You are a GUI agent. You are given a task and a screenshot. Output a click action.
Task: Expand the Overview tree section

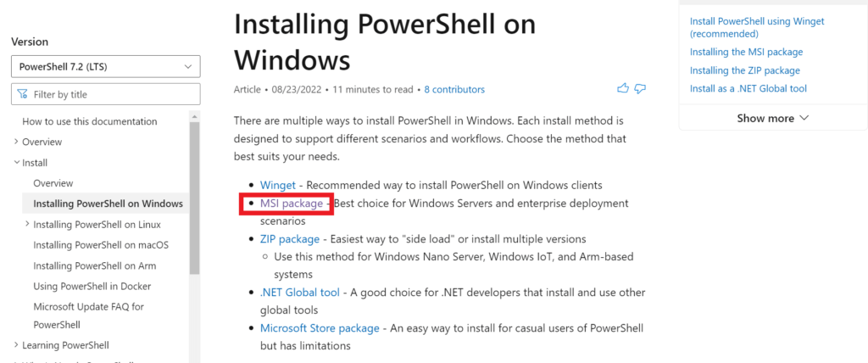16,142
